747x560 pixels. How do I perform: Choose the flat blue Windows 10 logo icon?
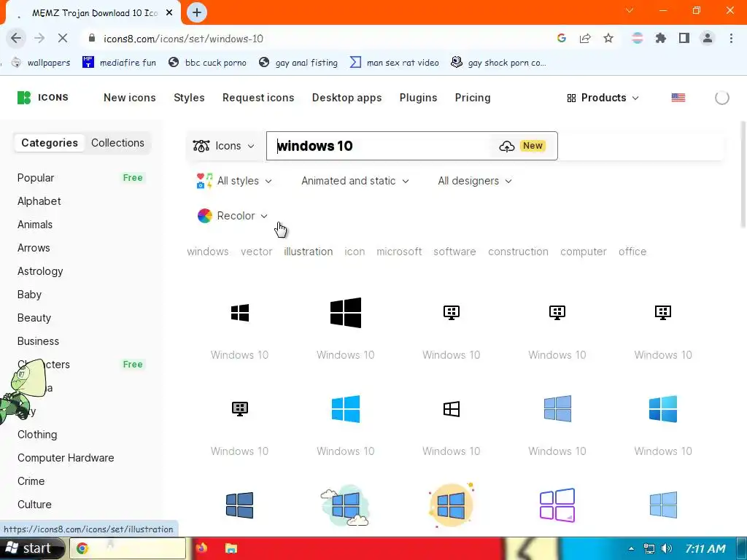pyautogui.click(x=345, y=409)
